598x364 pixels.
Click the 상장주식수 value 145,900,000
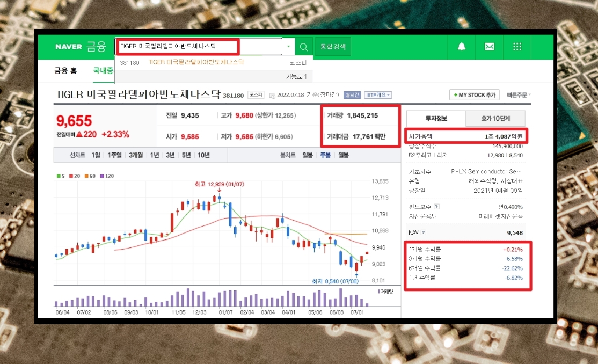pos(507,146)
